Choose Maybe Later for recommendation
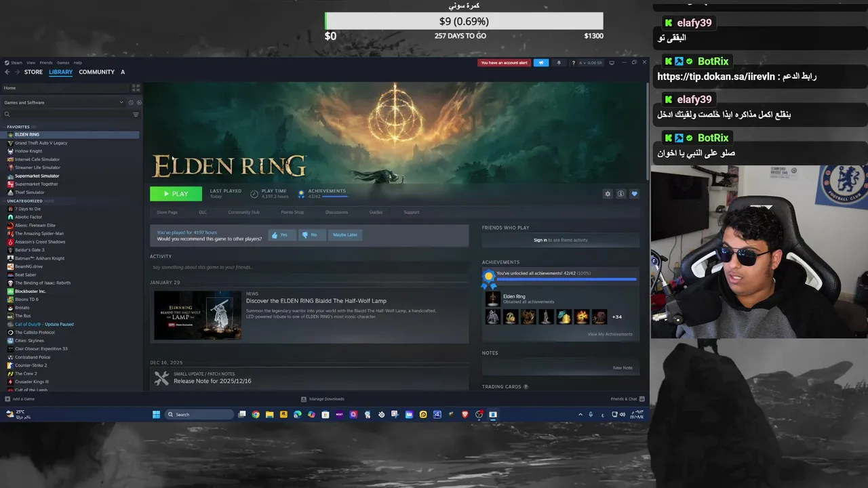Screen dimensions: 868x488 point(345,235)
